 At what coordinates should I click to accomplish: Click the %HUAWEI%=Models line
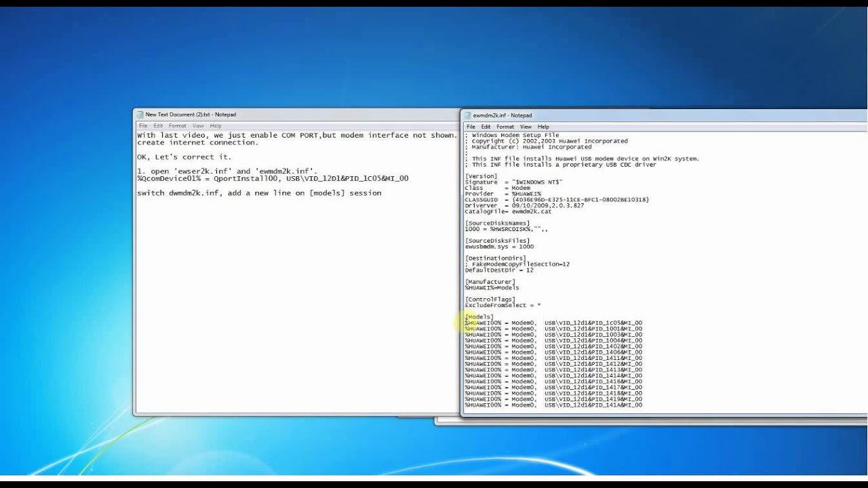[x=492, y=288]
